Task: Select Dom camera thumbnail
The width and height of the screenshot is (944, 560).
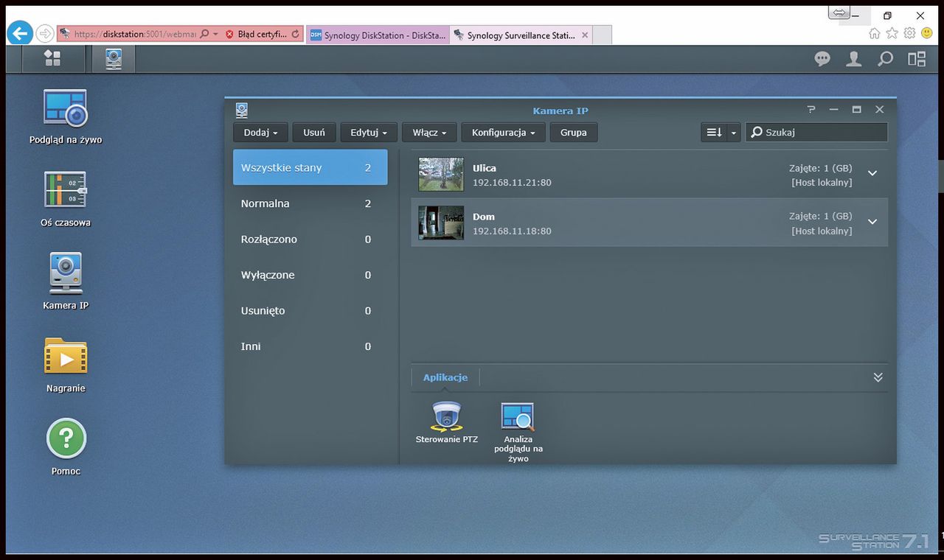Action: tap(441, 223)
